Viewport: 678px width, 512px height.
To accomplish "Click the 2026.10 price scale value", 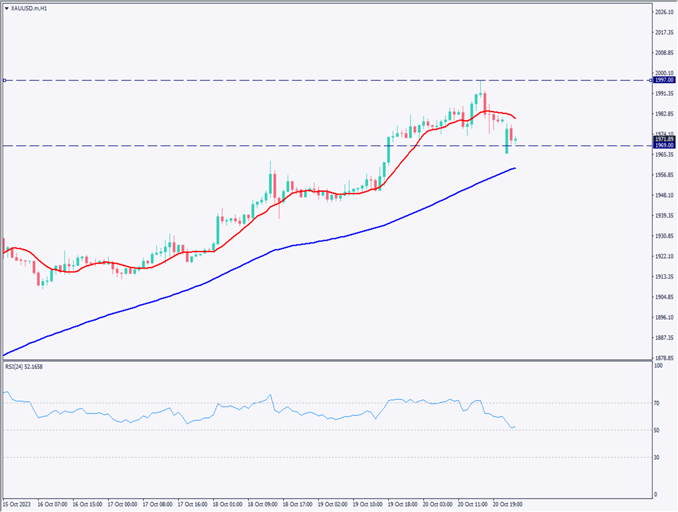I will pos(663,12).
